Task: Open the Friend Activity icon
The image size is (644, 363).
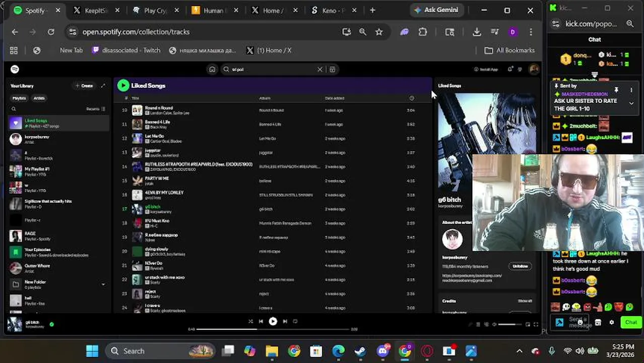Action: [520, 70]
